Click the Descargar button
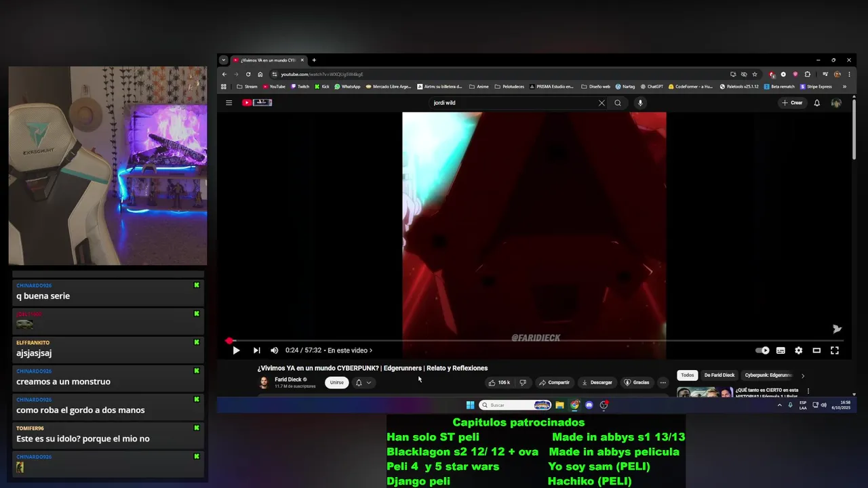The height and width of the screenshot is (488, 868). [597, 382]
